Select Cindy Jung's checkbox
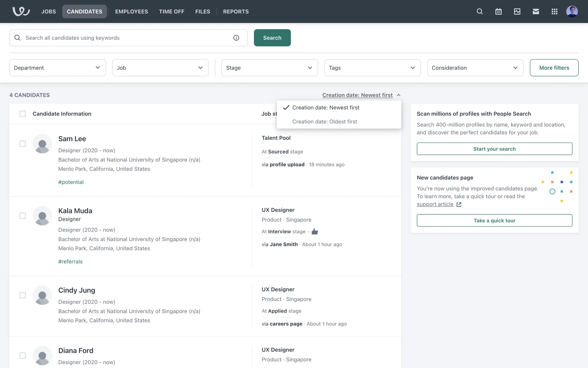The width and height of the screenshot is (588, 368). click(22, 295)
